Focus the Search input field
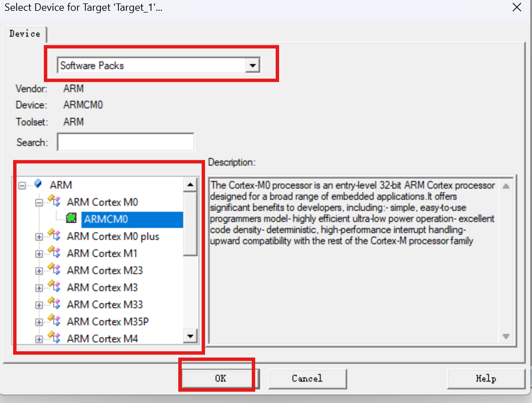The image size is (532, 403). click(125, 142)
